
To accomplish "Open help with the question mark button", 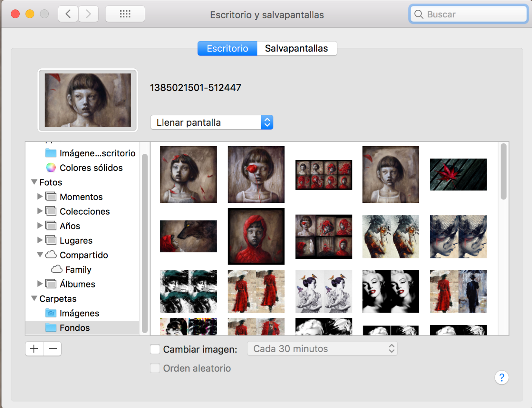I will tap(502, 377).
